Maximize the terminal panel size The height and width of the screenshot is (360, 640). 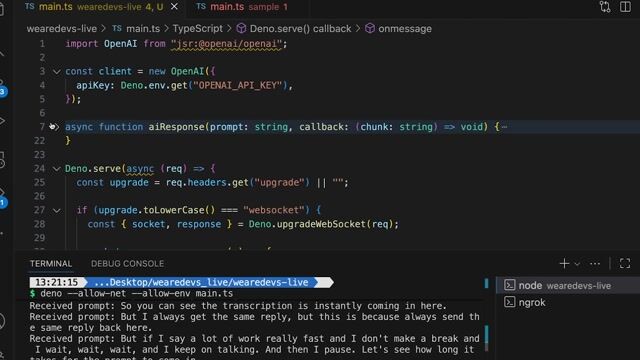point(625,264)
